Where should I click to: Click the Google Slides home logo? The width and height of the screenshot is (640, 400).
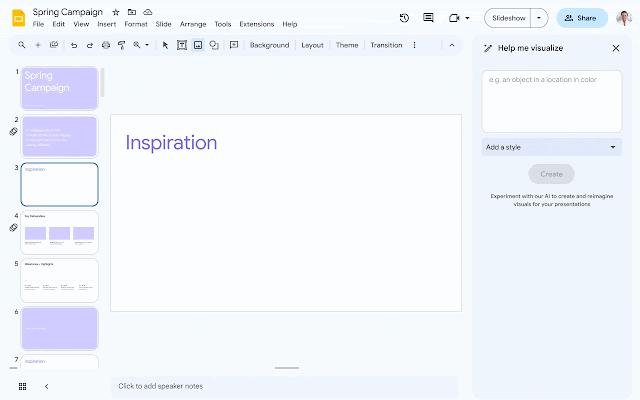pyautogui.click(x=19, y=18)
